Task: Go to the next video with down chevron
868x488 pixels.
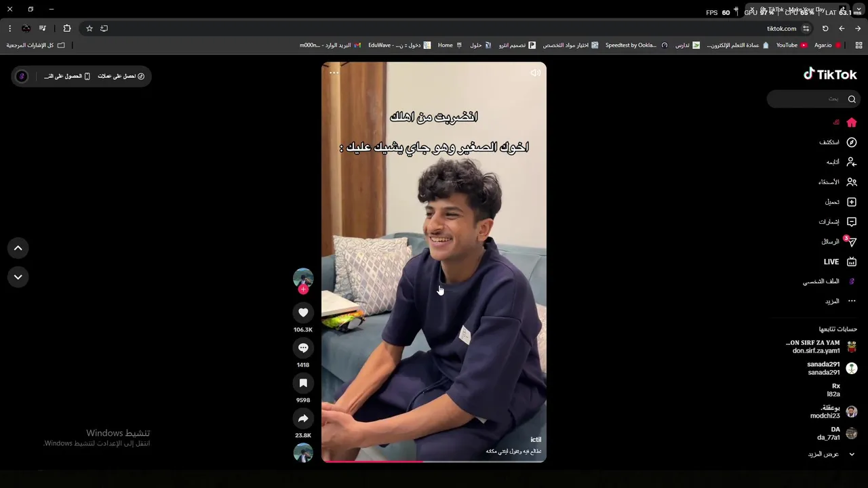Action: [x=18, y=277]
